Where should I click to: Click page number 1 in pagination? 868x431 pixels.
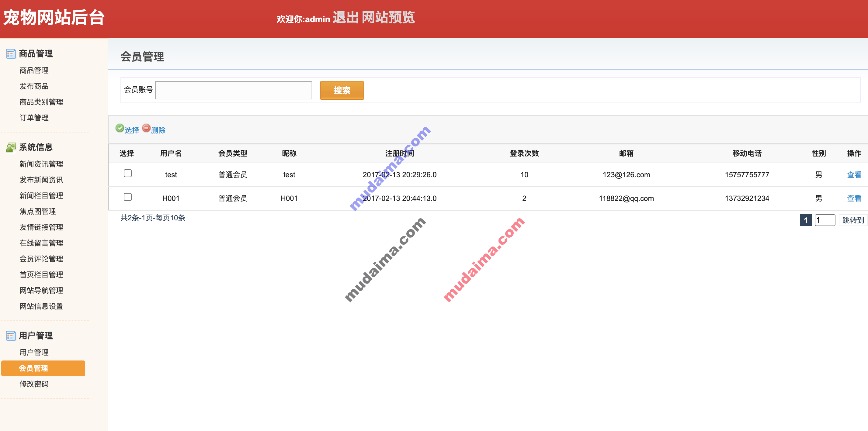click(x=806, y=220)
